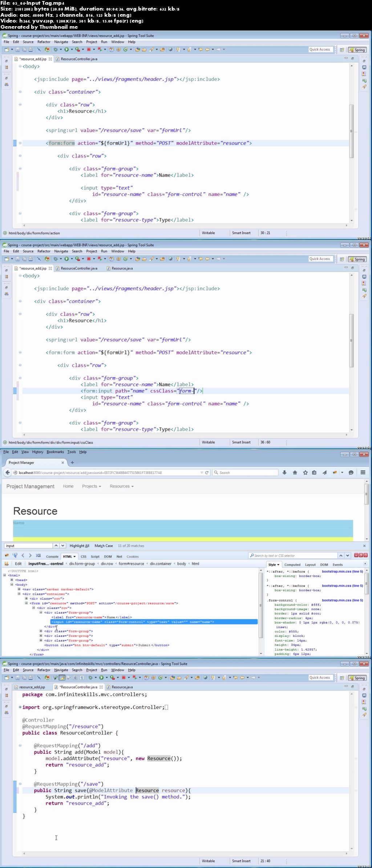Collapse the <form id="resource"> node in Firebug
This screenshot has width=372, height=868.
pyautogui.click(x=26, y=603)
